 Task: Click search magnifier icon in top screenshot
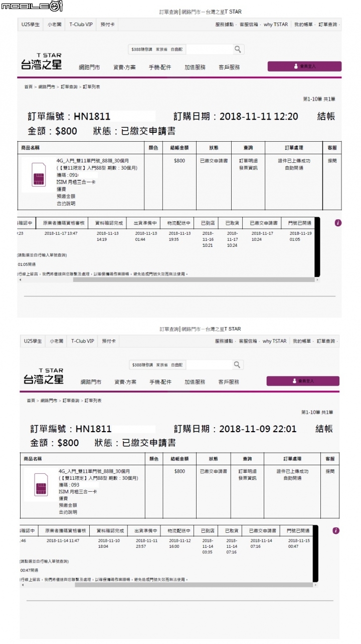(238, 49)
